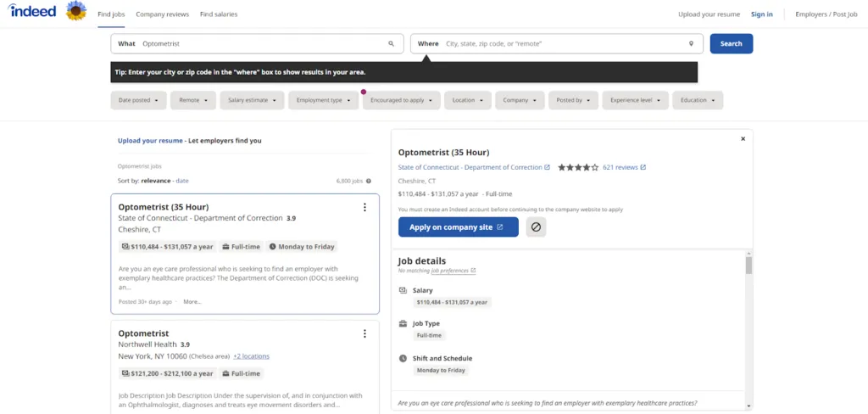Expand the Experience level dropdown
This screenshot has height=414, width=868.
point(636,100)
